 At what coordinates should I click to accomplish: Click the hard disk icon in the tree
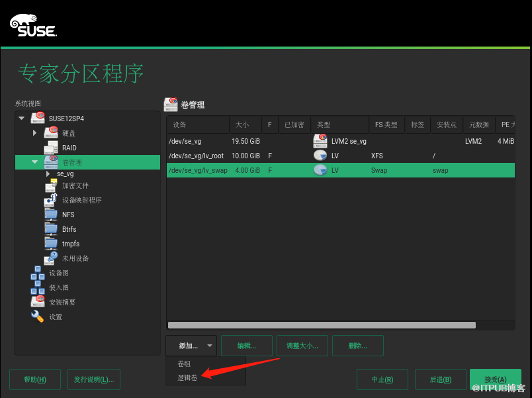coord(51,132)
